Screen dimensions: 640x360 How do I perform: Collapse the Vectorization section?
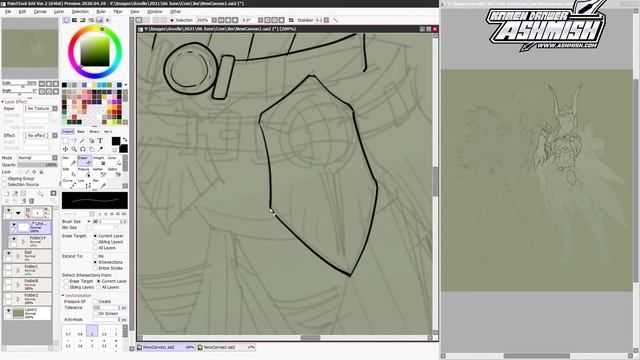coord(63,296)
